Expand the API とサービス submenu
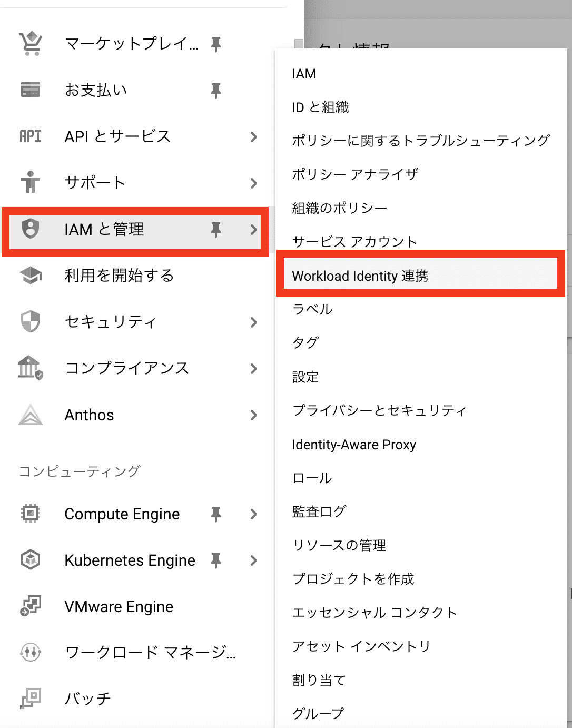Viewport: 572px width, 728px height. point(254,136)
